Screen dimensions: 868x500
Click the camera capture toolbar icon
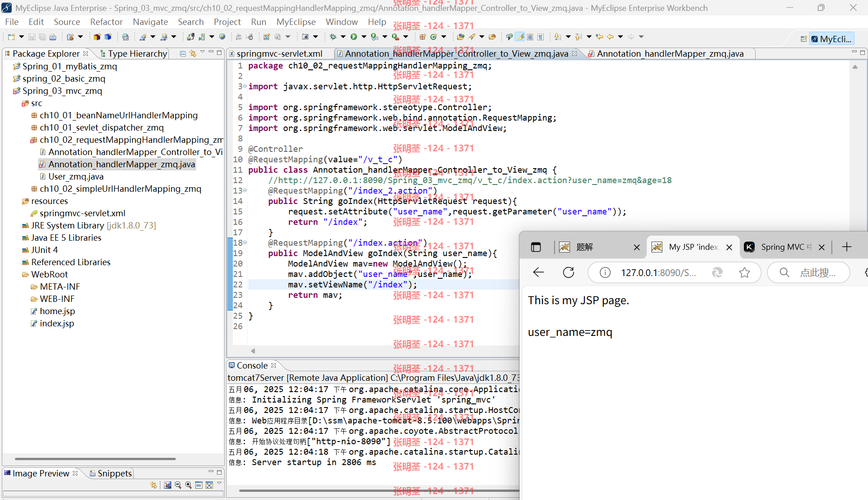(x=306, y=37)
